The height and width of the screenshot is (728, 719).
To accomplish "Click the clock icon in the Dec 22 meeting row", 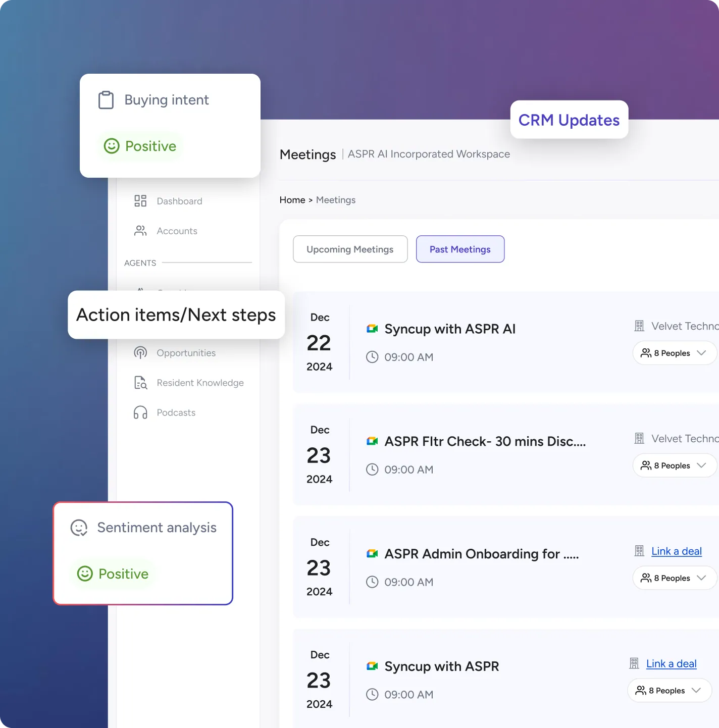I will pos(372,357).
